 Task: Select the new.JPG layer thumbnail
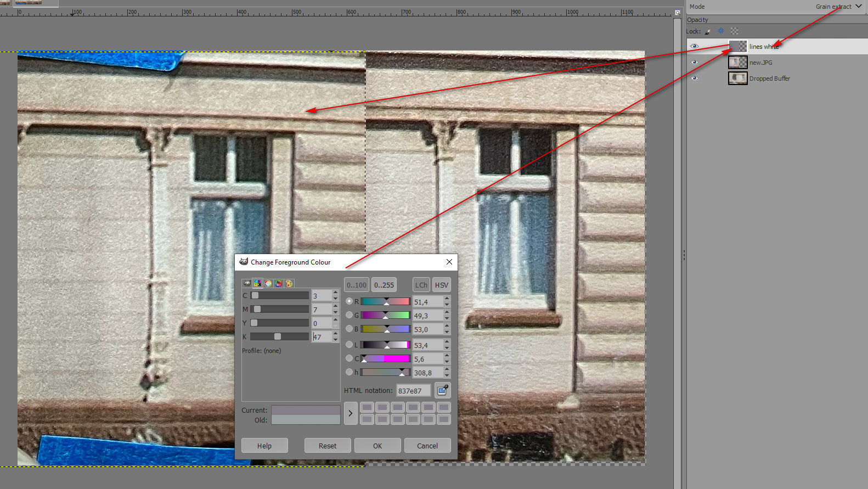(x=738, y=63)
